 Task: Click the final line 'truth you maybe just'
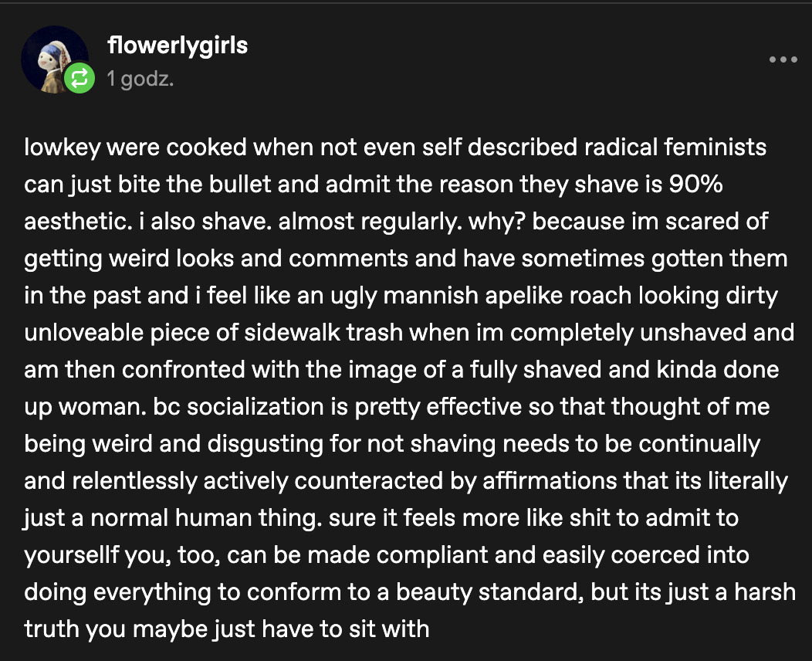pyautogui.click(x=227, y=629)
